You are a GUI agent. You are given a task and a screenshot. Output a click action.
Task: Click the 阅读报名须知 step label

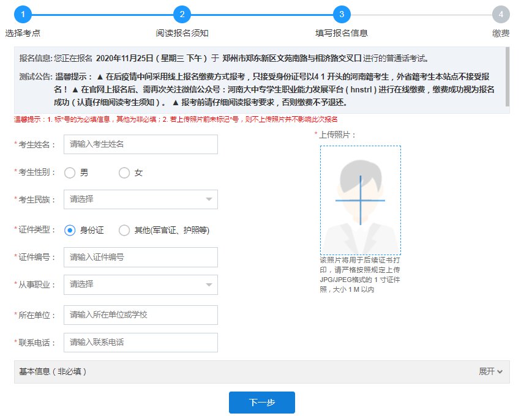[182, 33]
